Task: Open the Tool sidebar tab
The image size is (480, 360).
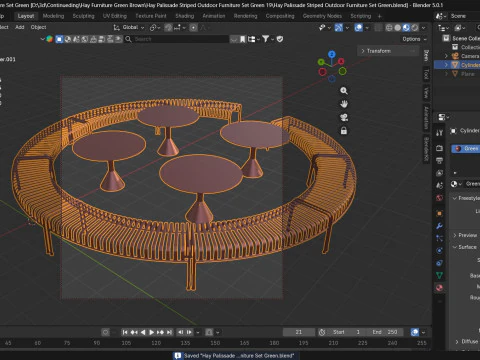Action: point(426,74)
